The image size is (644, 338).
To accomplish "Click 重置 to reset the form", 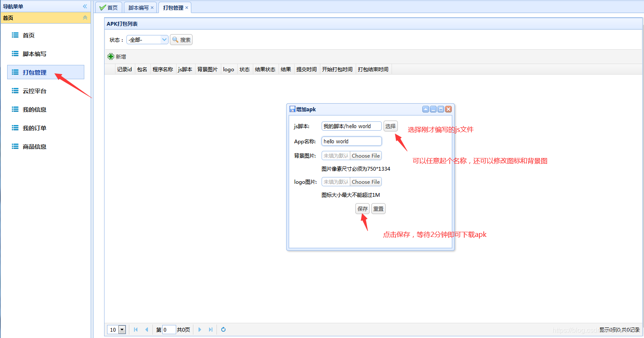I will (x=378, y=209).
